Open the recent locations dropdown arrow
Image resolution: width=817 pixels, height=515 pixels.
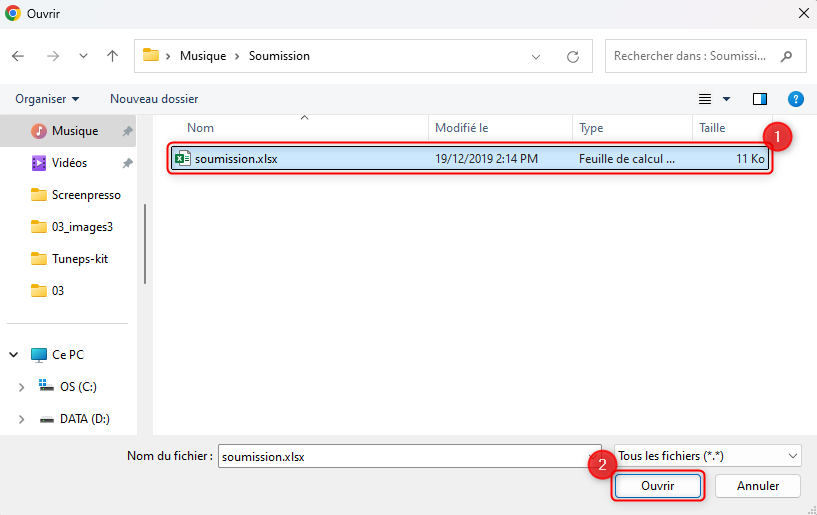click(83, 56)
